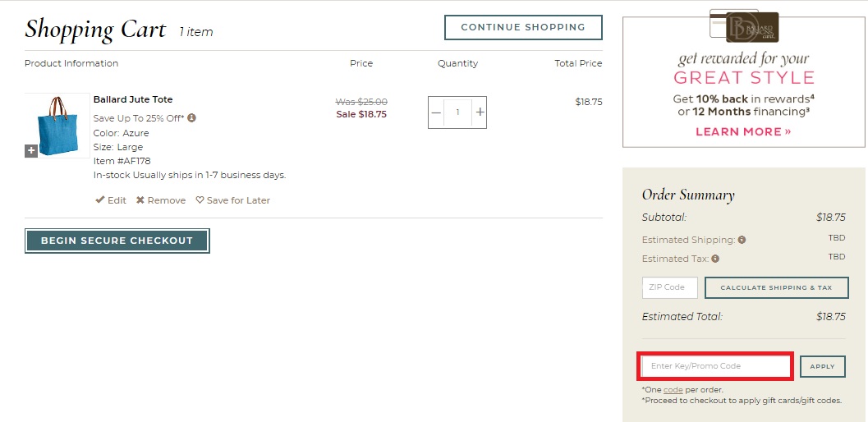The height and width of the screenshot is (422, 868).
Task: Begin secure checkout
Action: coord(117,241)
